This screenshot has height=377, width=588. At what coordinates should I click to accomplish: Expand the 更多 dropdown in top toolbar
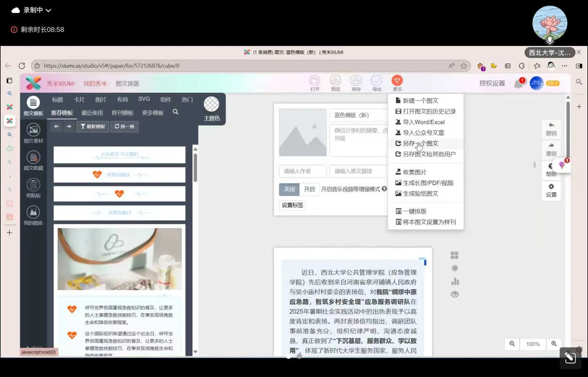(397, 81)
